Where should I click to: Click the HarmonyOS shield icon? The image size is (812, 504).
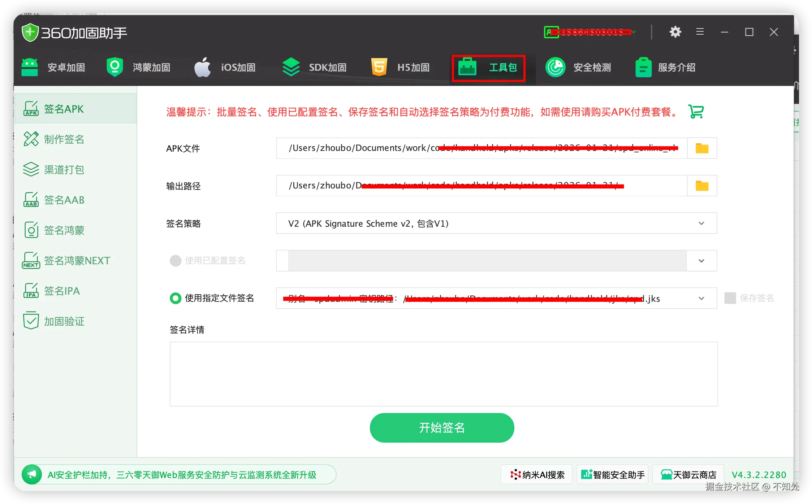coord(115,67)
